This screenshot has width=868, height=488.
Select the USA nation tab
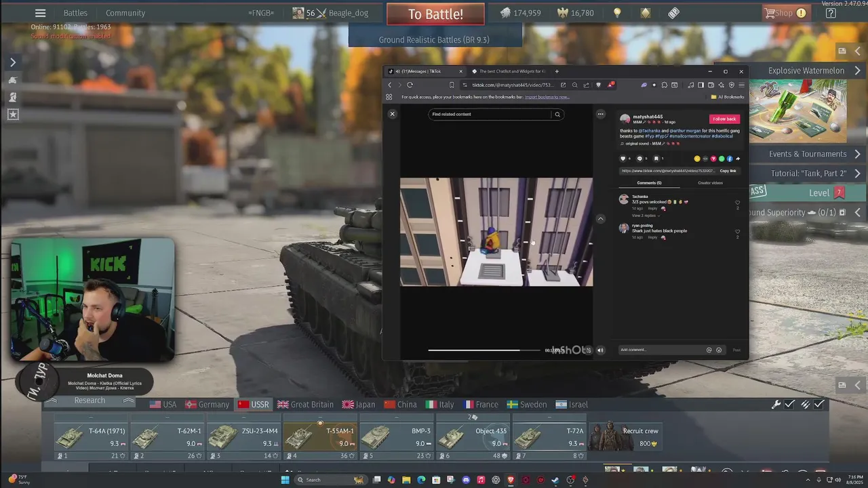pyautogui.click(x=163, y=405)
